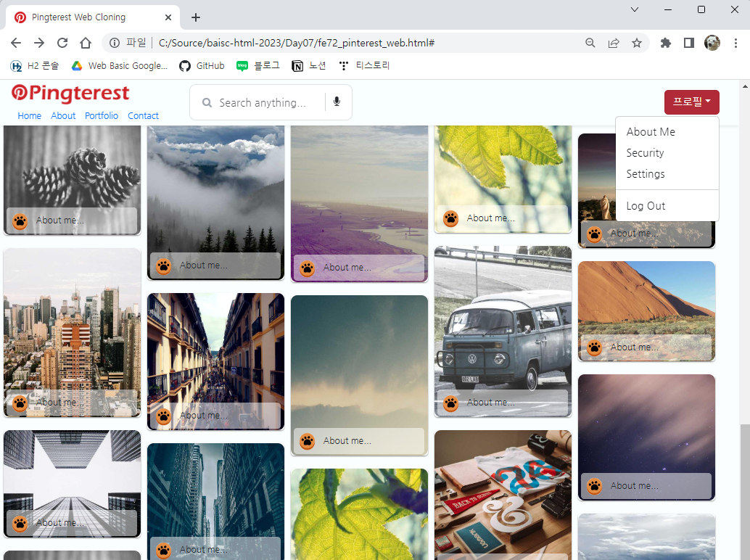Image resolution: width=750 pixels, height=560 pixels.
Task: Open the green leaf photo at top
Action: (x=503, y=179)
